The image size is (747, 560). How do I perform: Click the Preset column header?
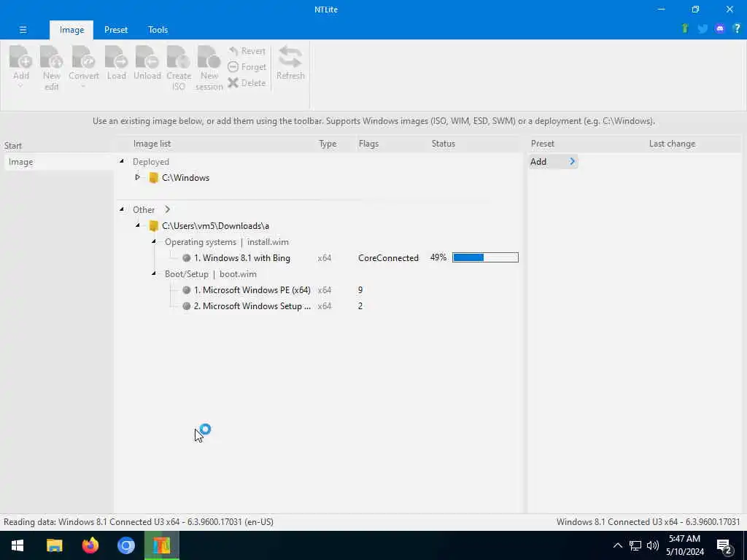(542, 144)
